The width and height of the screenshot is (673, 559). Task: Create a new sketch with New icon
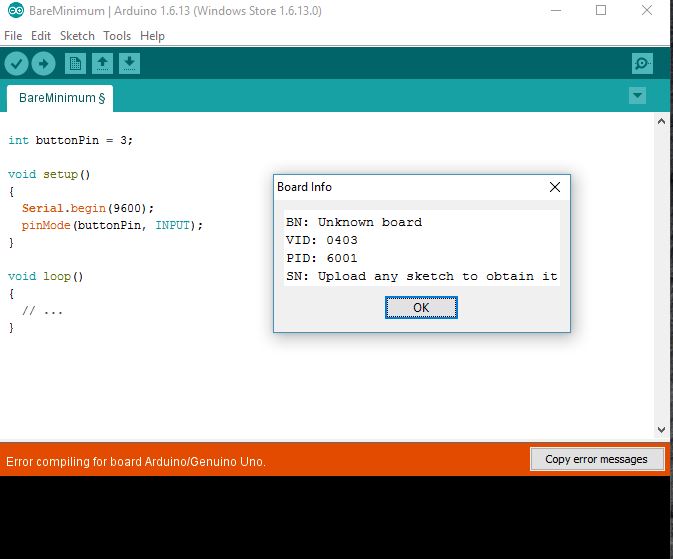pyautogui.click(x=75, y=64)
